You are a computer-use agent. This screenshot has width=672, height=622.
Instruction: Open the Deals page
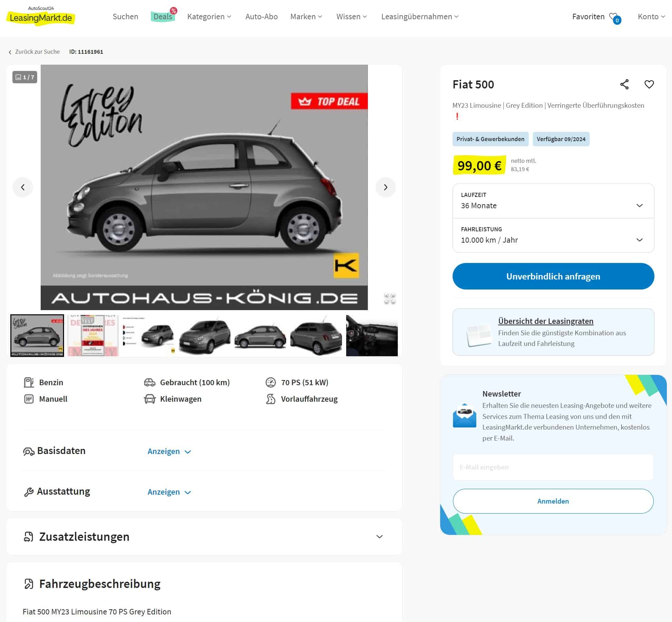pyautogui.click(x=163, y=17)
